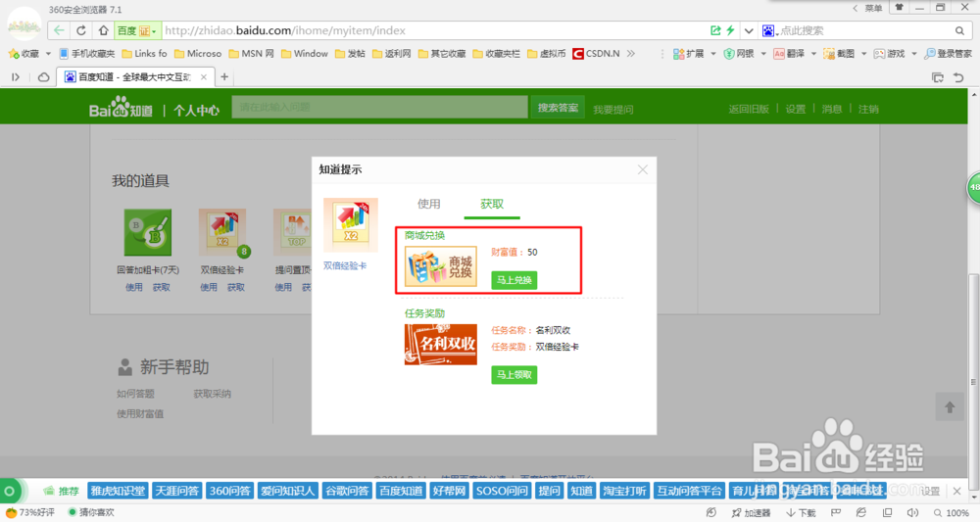Click the lightning speed-mode icon
Image resolution: width=980 pixels, height=522 pixels.
point(730,30)
